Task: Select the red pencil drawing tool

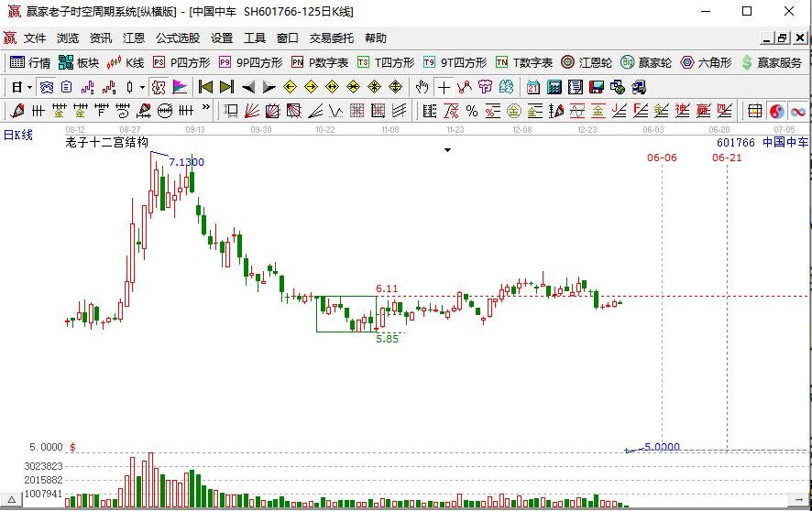Action: (x=17, y=111)
